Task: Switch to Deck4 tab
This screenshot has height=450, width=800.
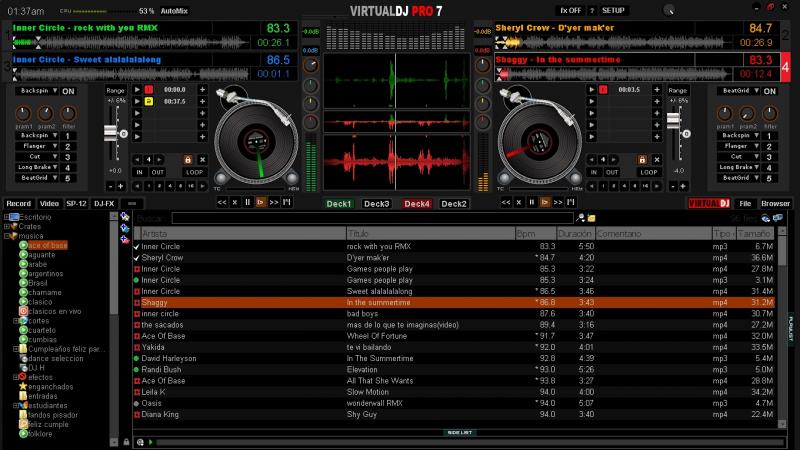Action: (x=417, y=204)
